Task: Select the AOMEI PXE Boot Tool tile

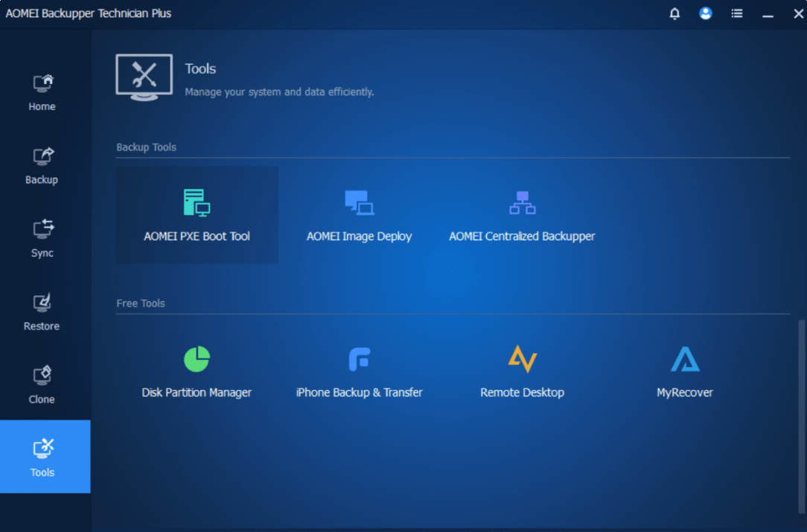Action: tap(197, 214)
